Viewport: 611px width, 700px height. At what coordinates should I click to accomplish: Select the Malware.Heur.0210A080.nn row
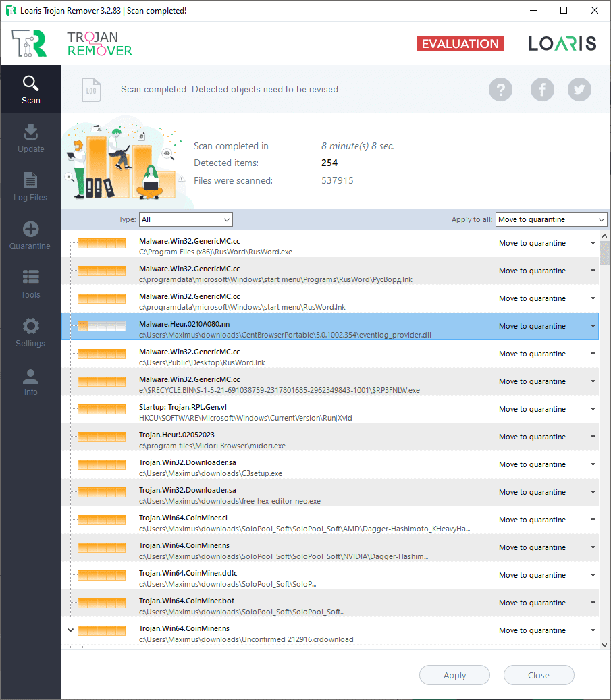click(x=330, y=326)
